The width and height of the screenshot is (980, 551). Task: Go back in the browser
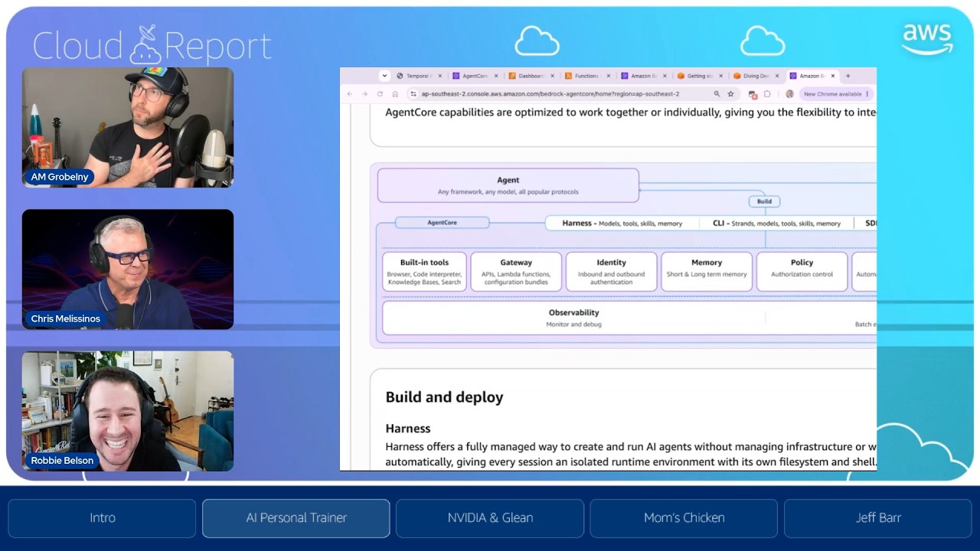tap(350, 94)
